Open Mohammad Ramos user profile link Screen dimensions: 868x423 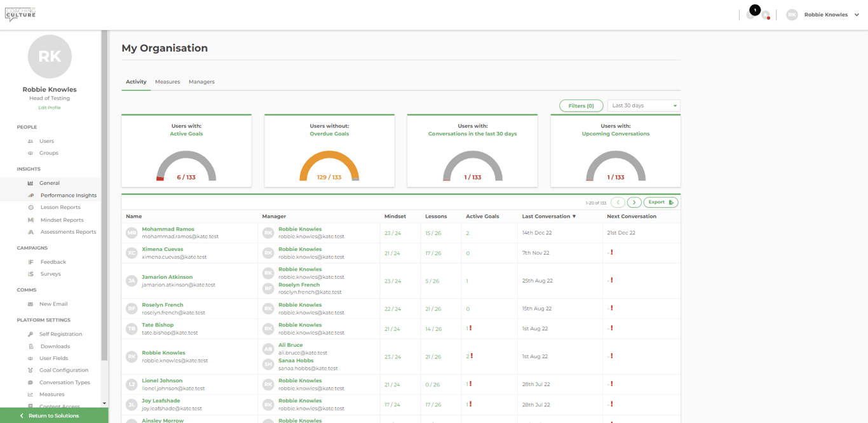pos(168,229)
